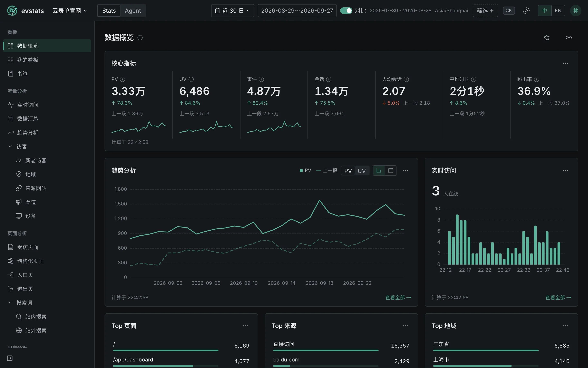Open user avatar 林
Image resolution: width=588 pixels, height=368 pixels.
[x=576, y=11]
